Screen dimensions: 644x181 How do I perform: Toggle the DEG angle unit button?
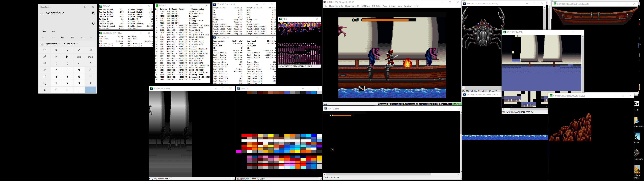point(44,32)
